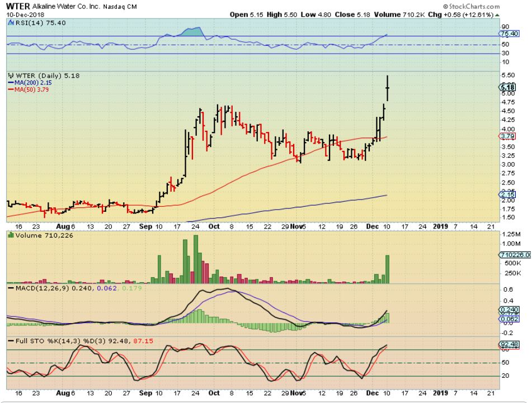Click the Oct date marker below price chart

click(x=214, y=226)
